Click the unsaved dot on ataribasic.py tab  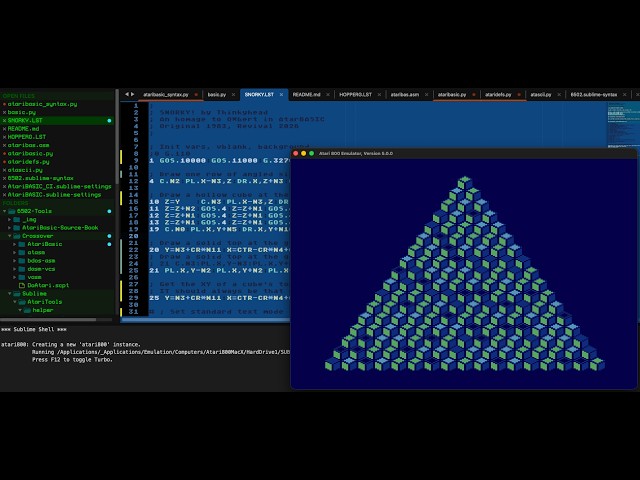[x=474, y=95]
